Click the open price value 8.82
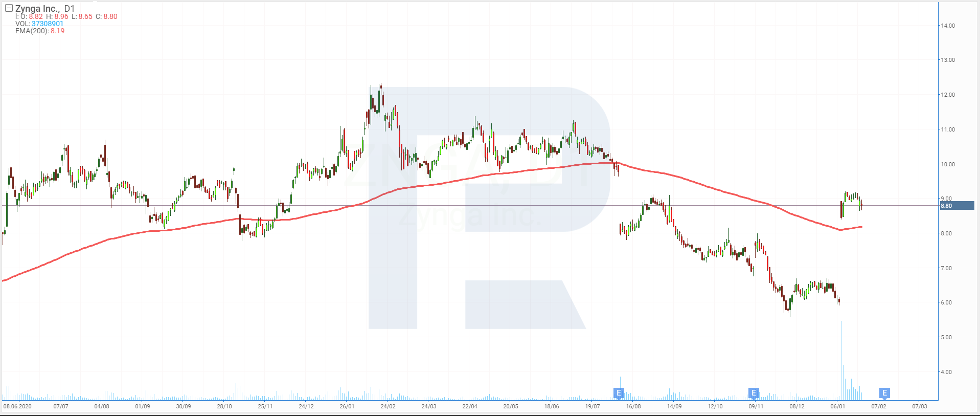 pyautogui.click(x=36, y=16)
